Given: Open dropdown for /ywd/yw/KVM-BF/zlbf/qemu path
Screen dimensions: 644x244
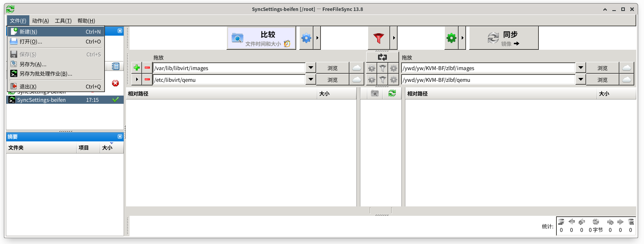Looking at the screenshot, I should click(581, 80).
